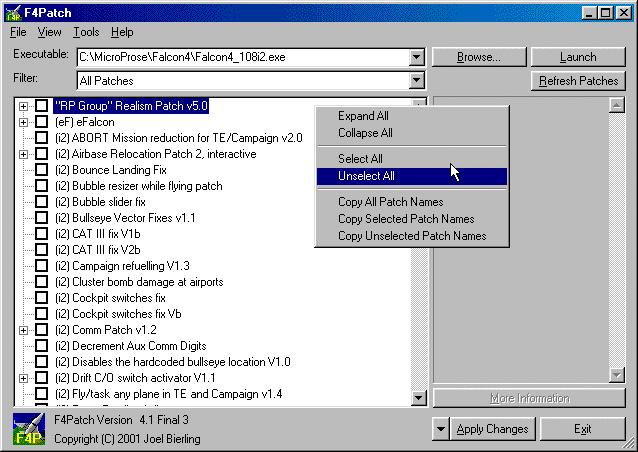Open the Tools menu
The height and width of the screenshot is (452, 638).
coord(86,32)
